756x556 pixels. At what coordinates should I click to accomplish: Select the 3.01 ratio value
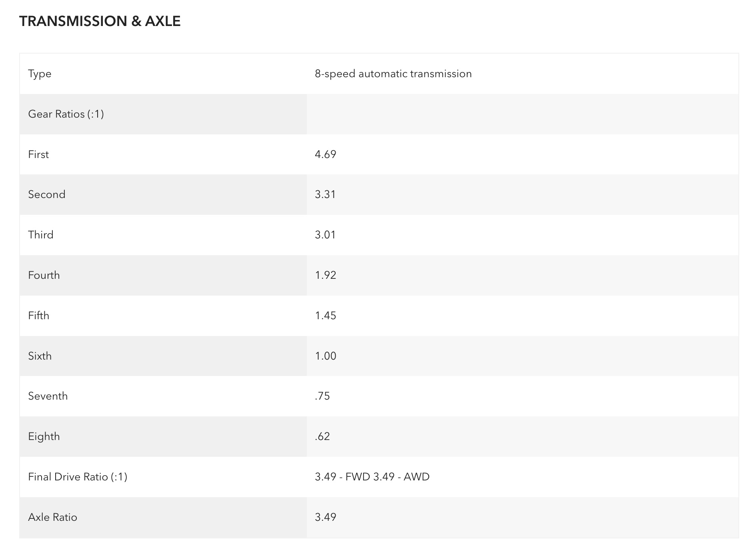tap(325, 235)
